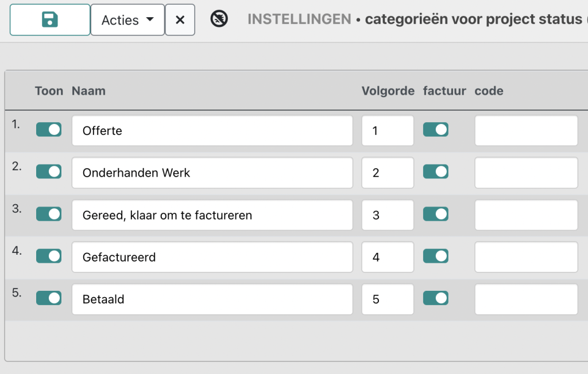Screen dimensions: 588x374
Task: Select the name field containing Offerte
Action: (x=212, y=130)
